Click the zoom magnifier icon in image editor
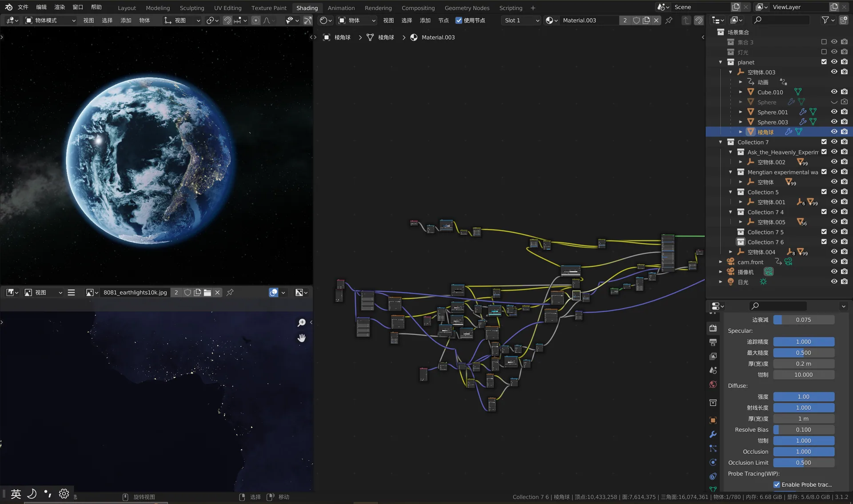This screenshot has height=504, width=853. click(x=301, y=322)
